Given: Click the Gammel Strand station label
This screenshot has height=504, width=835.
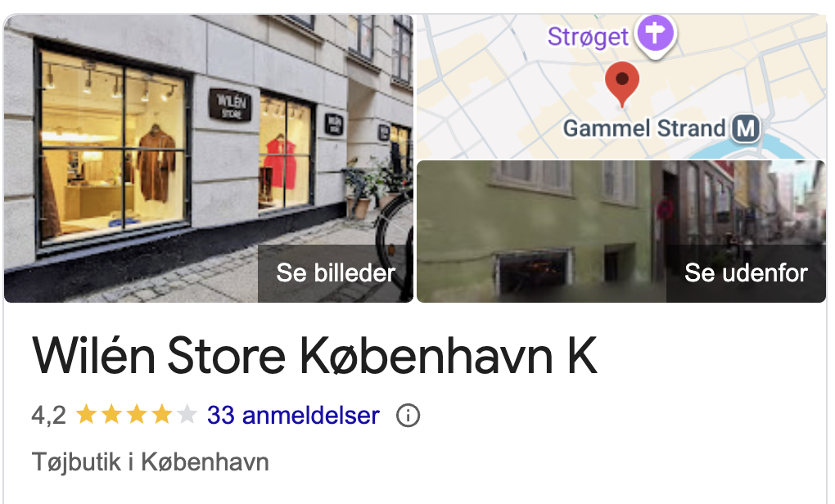Looking at the screenshot, I should point(644,128).
